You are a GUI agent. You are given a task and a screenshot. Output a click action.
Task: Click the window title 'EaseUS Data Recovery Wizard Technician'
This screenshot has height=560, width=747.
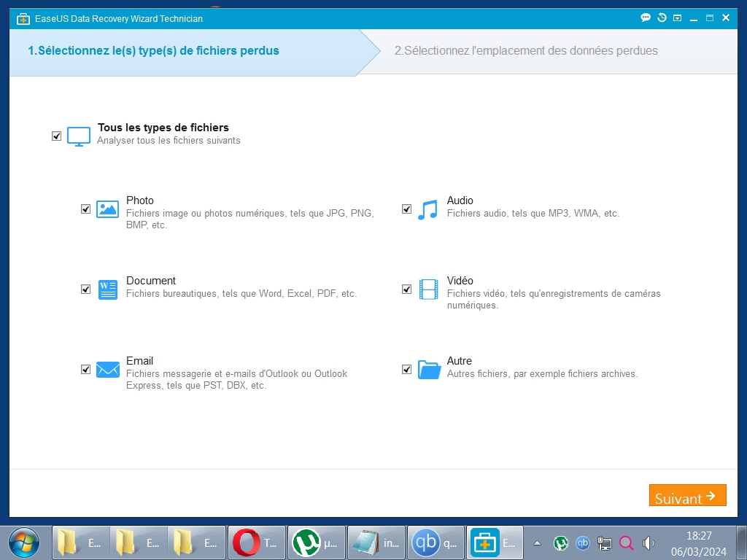click(x=119, y=19)
